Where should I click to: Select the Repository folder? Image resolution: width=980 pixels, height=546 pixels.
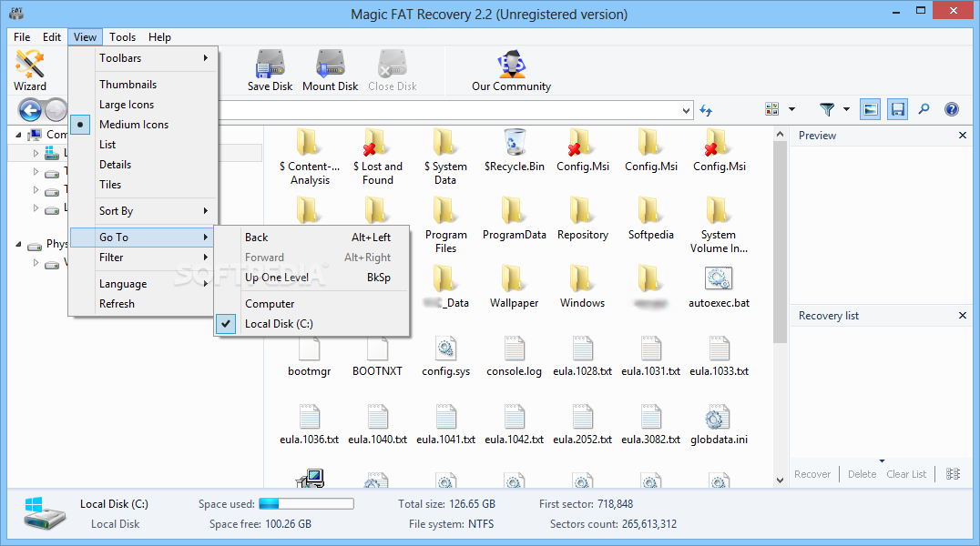tap(583, 218)
